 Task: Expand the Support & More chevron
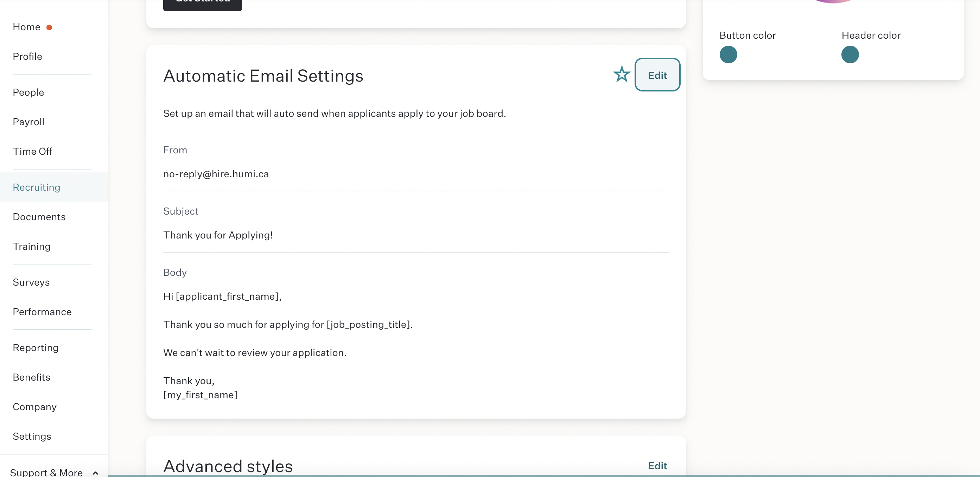(x=95, y=473)
